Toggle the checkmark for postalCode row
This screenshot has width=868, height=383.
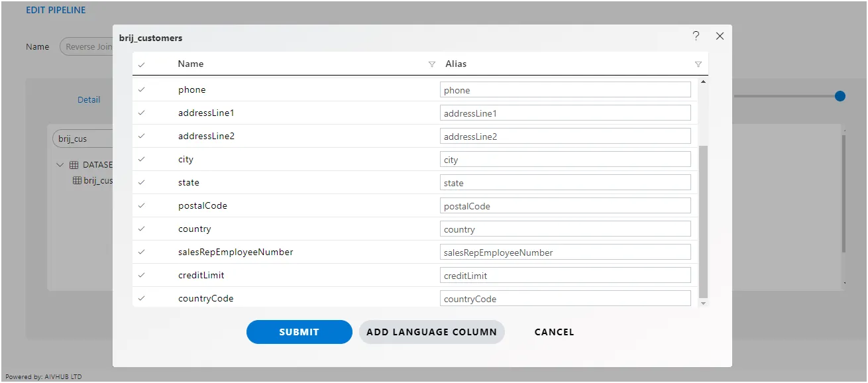pyautogui.click(x=142, y=205)
